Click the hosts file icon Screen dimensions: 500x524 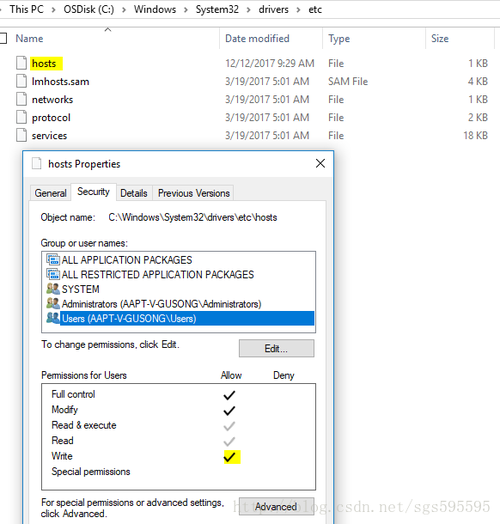pos(21,63)
